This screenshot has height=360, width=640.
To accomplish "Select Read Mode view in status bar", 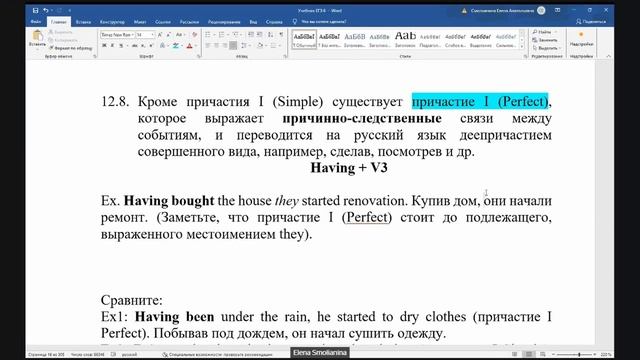I will coord(514,354).
